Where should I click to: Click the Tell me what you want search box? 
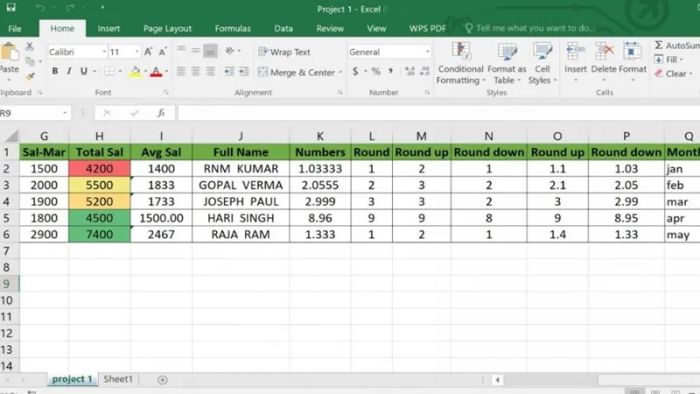pyautogui.click(x=530, y=28)
